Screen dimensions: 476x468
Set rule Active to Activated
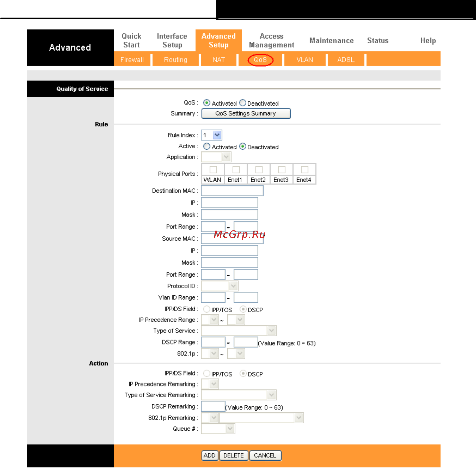207,146
